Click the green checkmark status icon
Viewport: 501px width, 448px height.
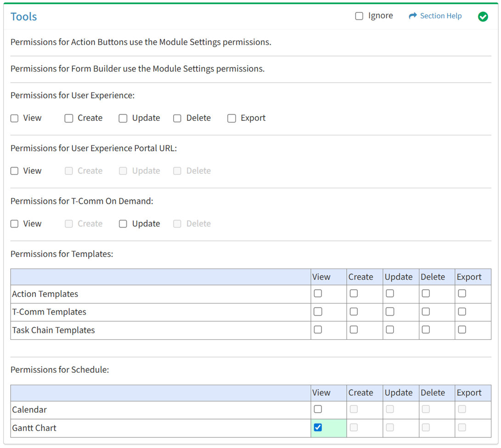pyautogui.click(x=483, y=17)
